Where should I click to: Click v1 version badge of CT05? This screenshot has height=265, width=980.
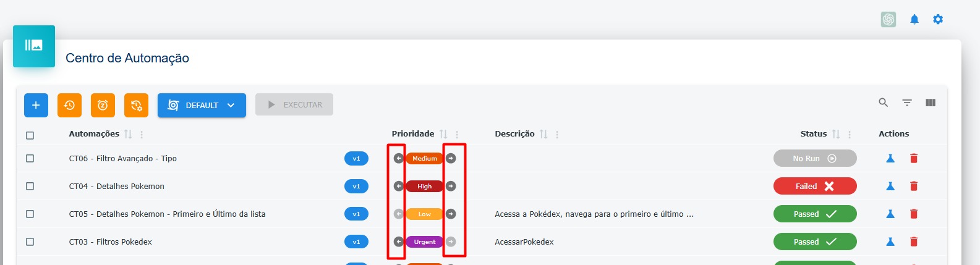click(x=356, y=214)
